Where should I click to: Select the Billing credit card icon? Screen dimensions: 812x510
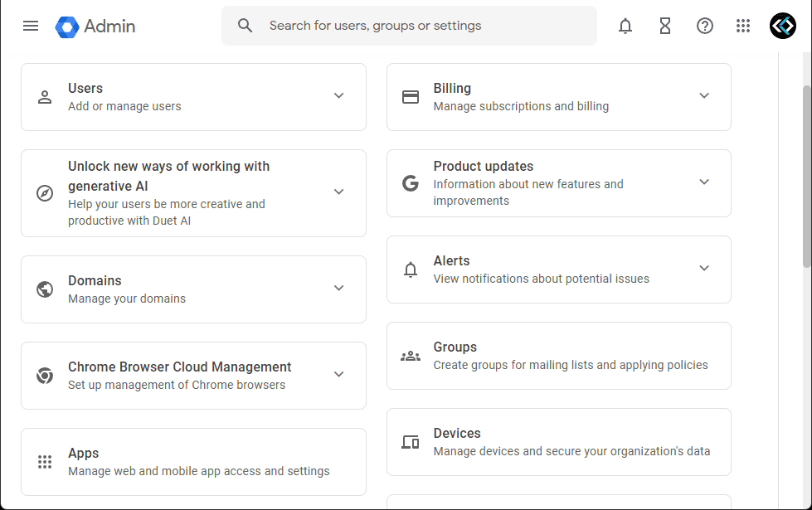(410, 96)
